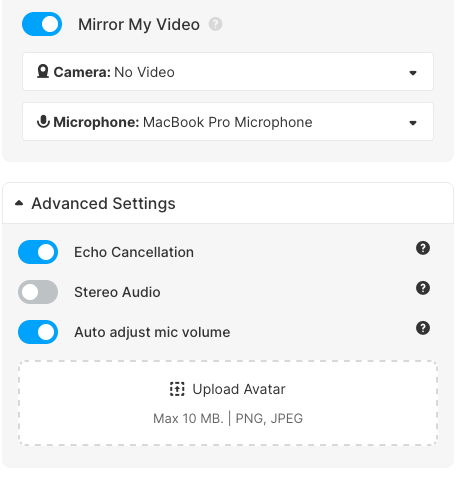Open the Microphone dropdown arrow

tap(413, 123)
